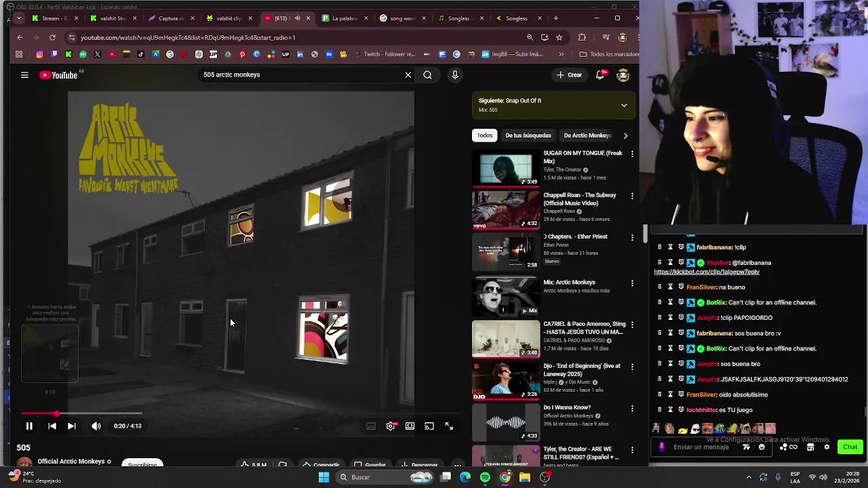This screenshot has height=488, width=868.
Task: Open YouTube hamburger guide menu
Action: pyautogui.click(x=24, y=75)
